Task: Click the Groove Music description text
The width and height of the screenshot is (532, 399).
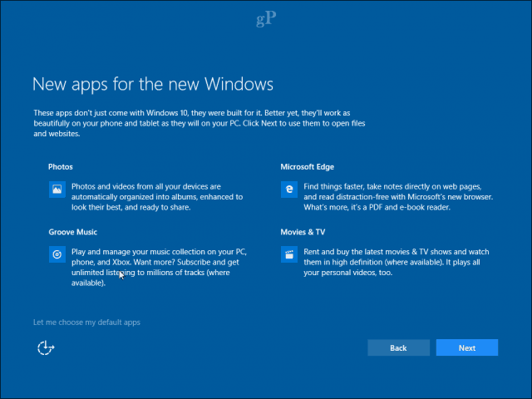Action: pos(159,268)
